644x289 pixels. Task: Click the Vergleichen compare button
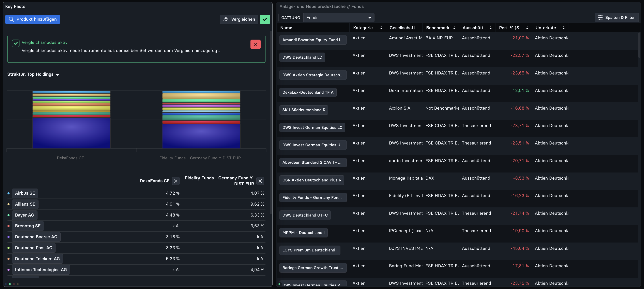point(239,19)
